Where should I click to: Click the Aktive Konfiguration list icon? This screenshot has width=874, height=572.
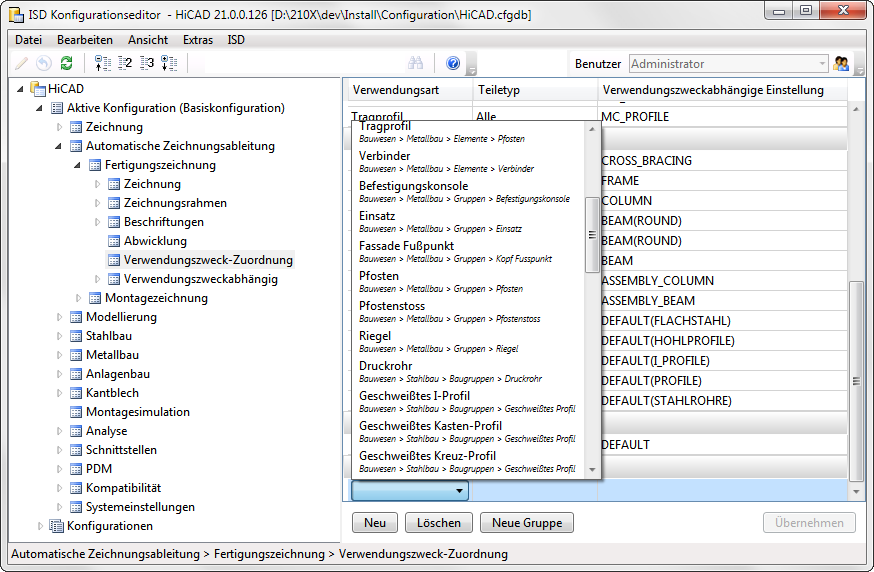coord(57,108)
